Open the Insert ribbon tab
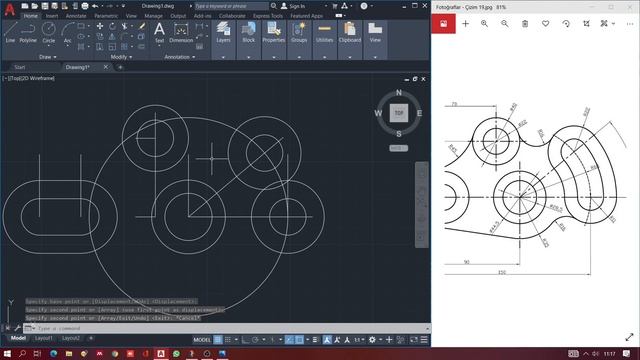Image resolution: width=640 pixels, height=360 pixels. coord(52,16)
